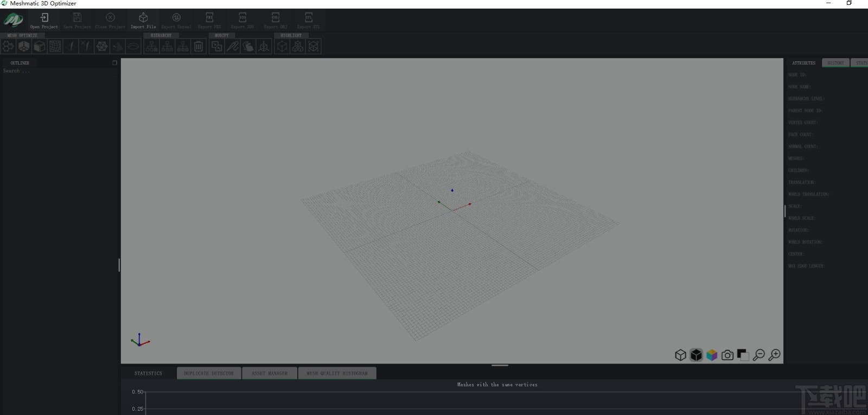The image size is (868, 415).
Task: Click the Node ID attribute label
Action: pos(797,75)
